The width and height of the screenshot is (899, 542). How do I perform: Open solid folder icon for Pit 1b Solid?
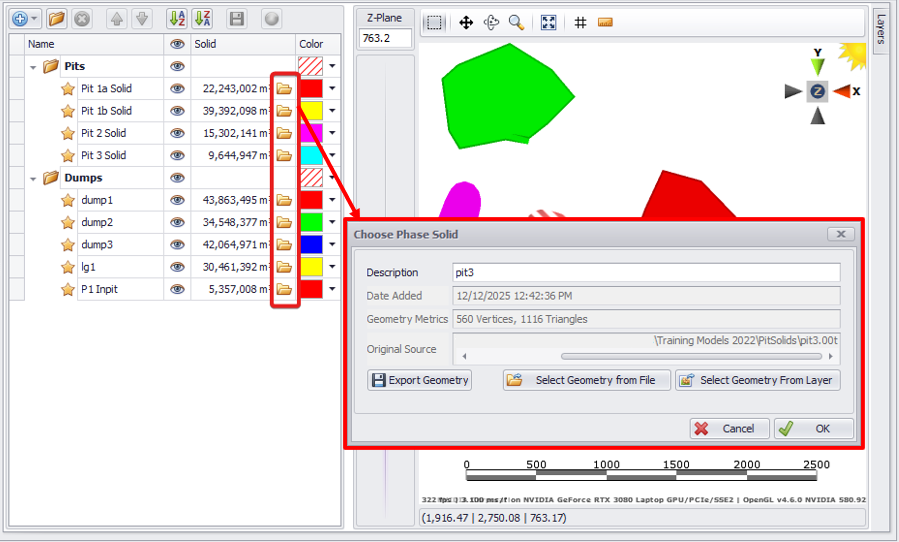(284, 111)
